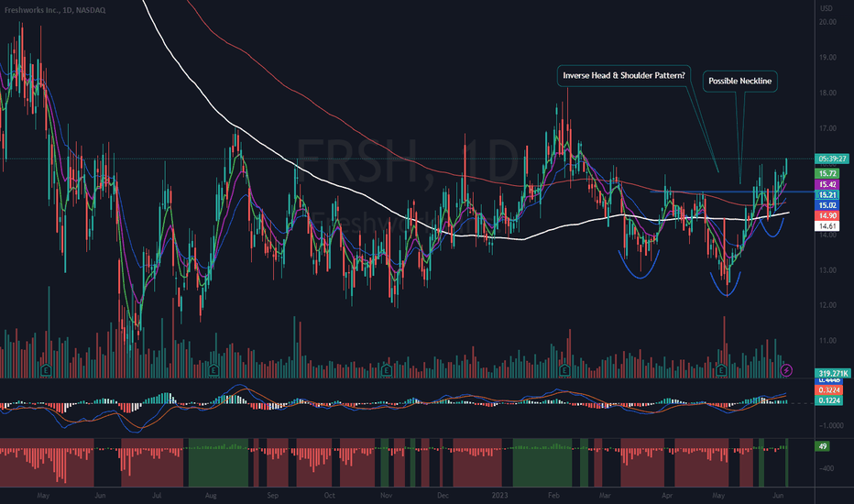The image size is (854, 504).
Task: Click the Mar time axis label
Action: pos(605,496)
